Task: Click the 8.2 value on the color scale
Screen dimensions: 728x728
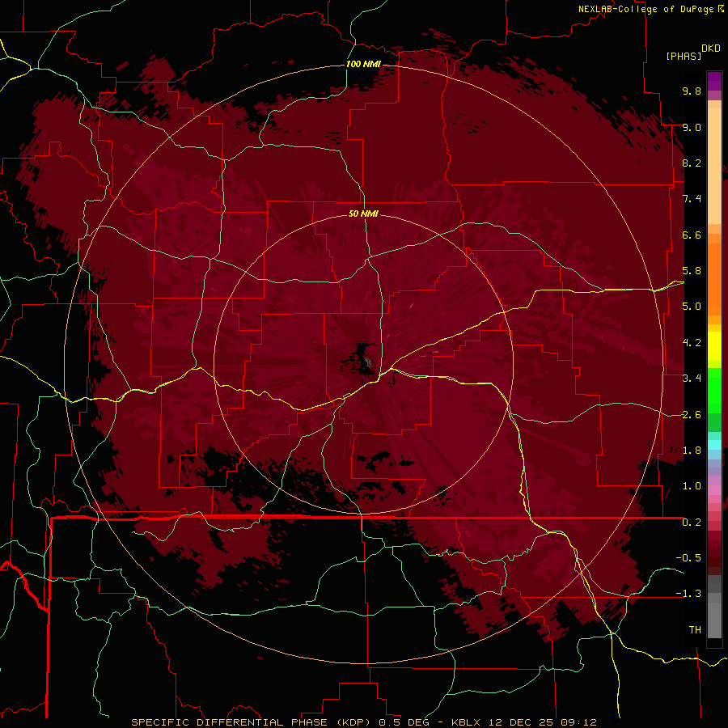Action: coord(692,163)
